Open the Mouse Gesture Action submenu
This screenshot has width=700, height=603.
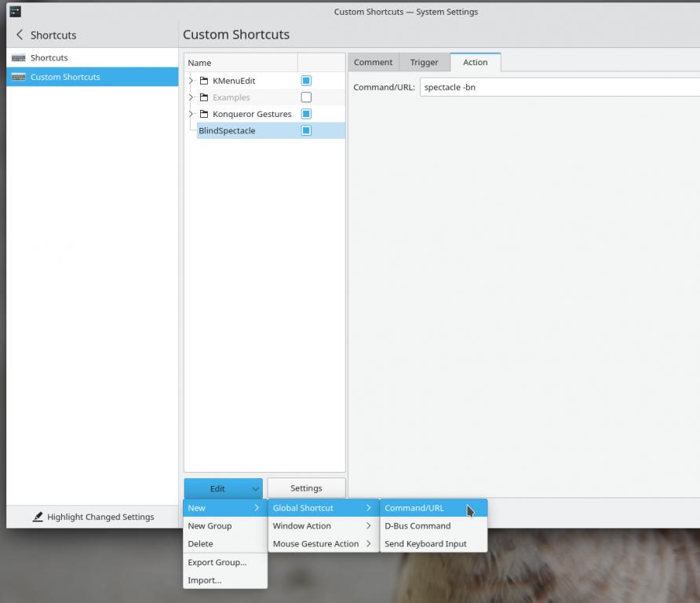pos(315,543)
